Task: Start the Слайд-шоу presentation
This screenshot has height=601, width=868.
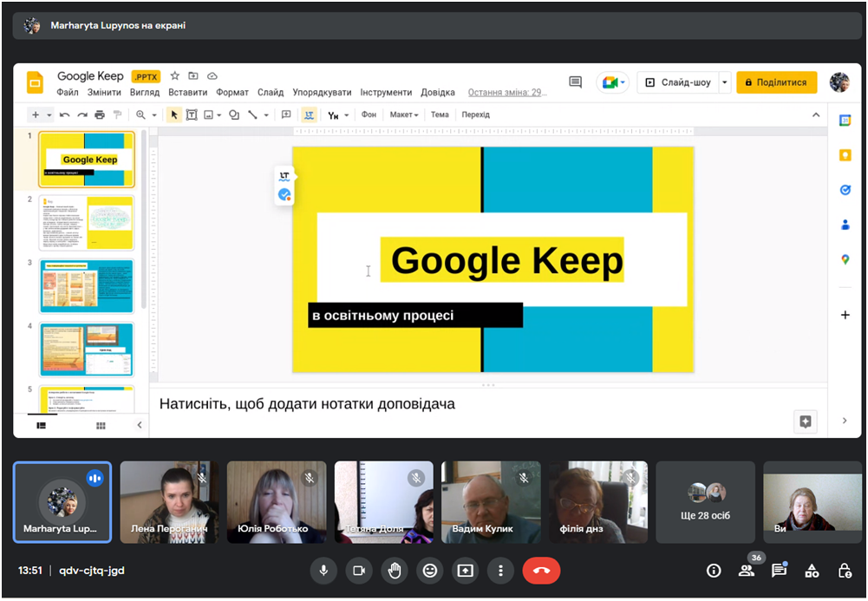Action: point(678,82)
